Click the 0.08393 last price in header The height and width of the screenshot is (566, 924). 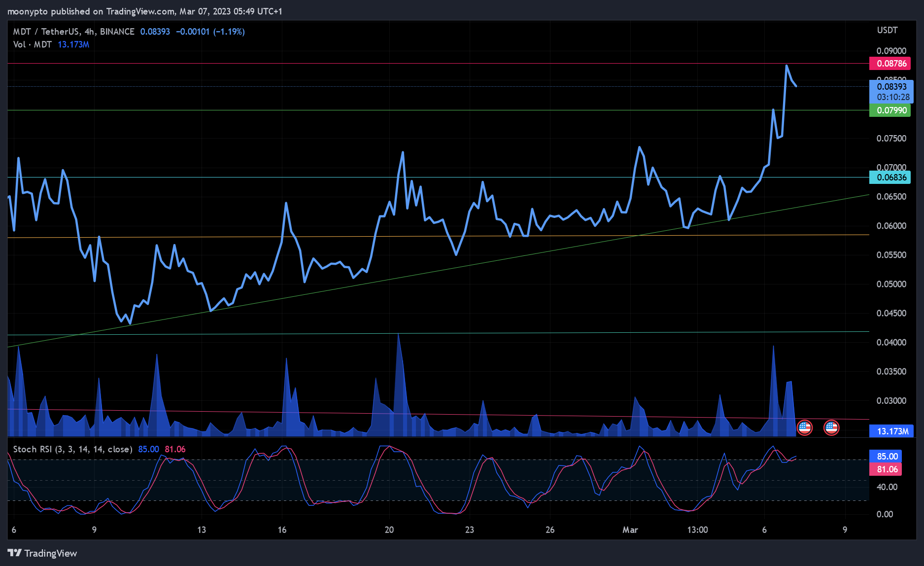pyautogui.click(x=155, y=32)
